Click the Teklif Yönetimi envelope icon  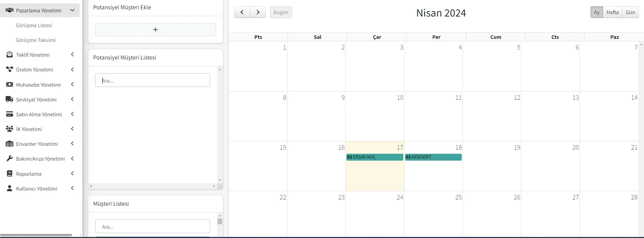click(10, 55)
